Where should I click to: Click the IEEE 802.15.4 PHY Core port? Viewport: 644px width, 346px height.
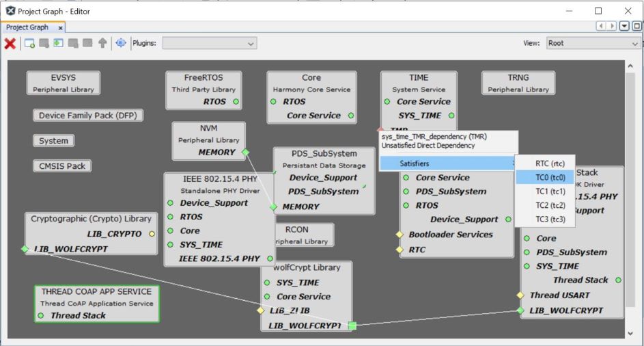171,231
